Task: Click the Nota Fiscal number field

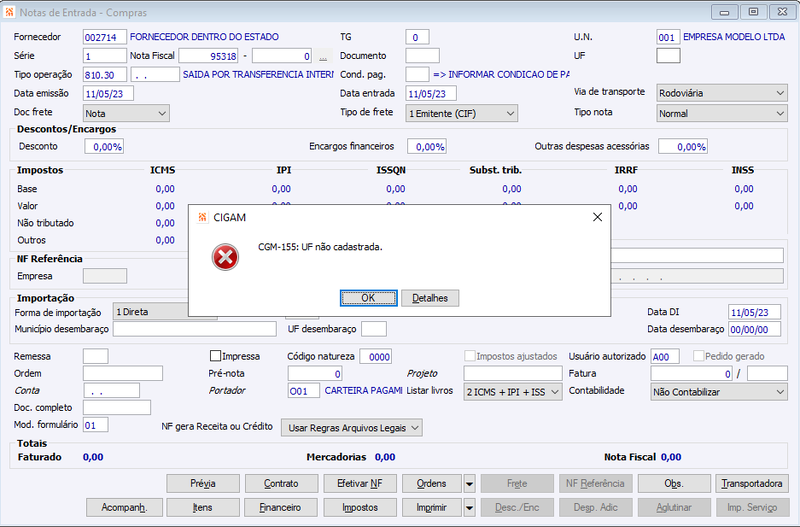Action: (208, 56)
